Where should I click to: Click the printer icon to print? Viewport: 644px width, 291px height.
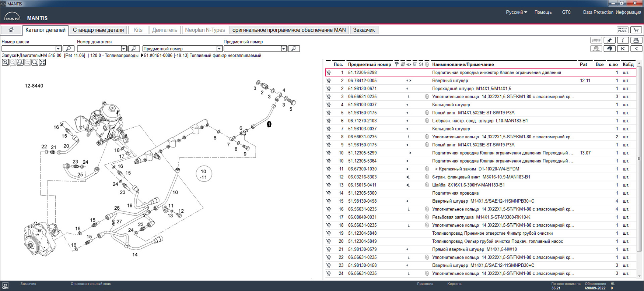pyautogui.click(x=636, y=40)
